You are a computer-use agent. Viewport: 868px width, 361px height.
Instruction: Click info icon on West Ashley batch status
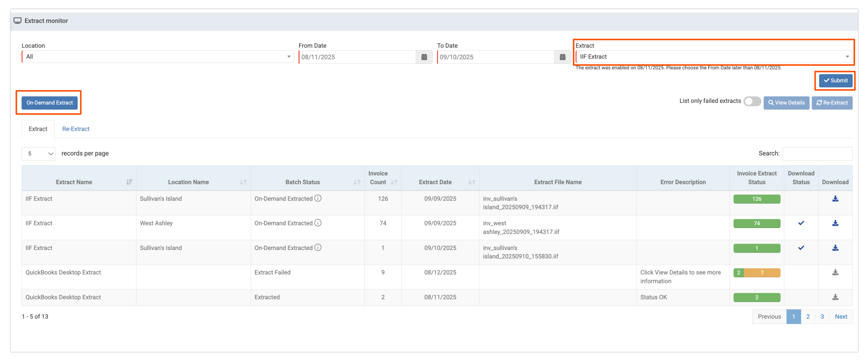[x=318, y=223]
